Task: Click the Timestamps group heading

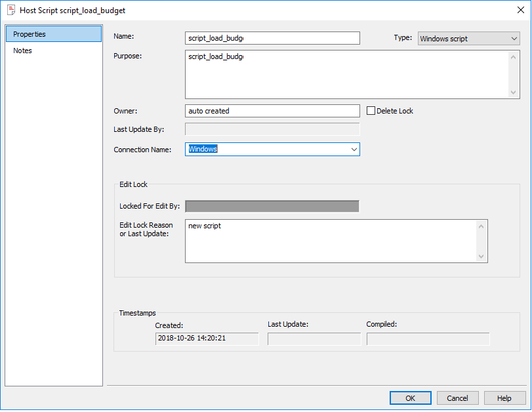Action: tap(137, 313)
